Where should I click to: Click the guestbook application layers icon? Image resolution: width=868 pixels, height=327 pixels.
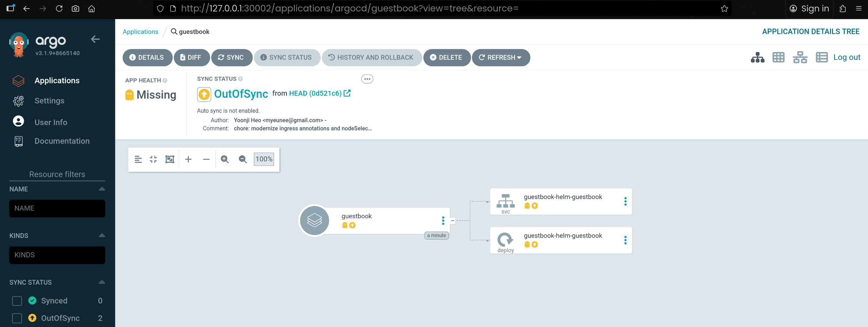tap(314, 220)
